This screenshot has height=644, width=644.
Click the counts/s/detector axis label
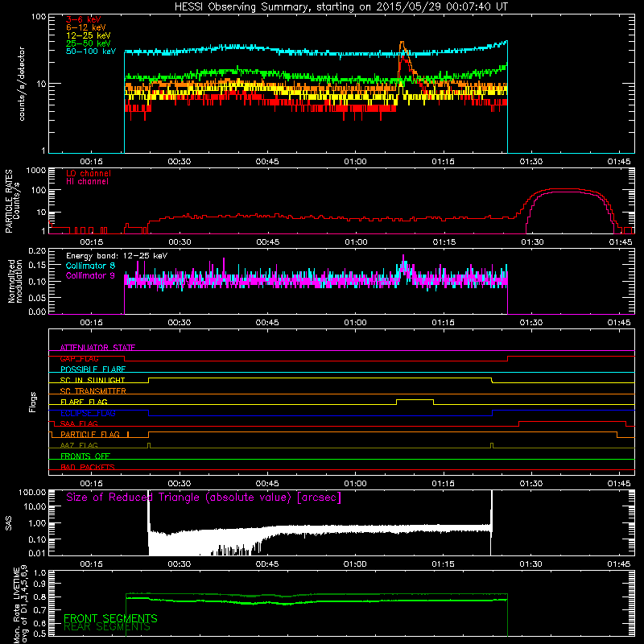coord(22,84)
